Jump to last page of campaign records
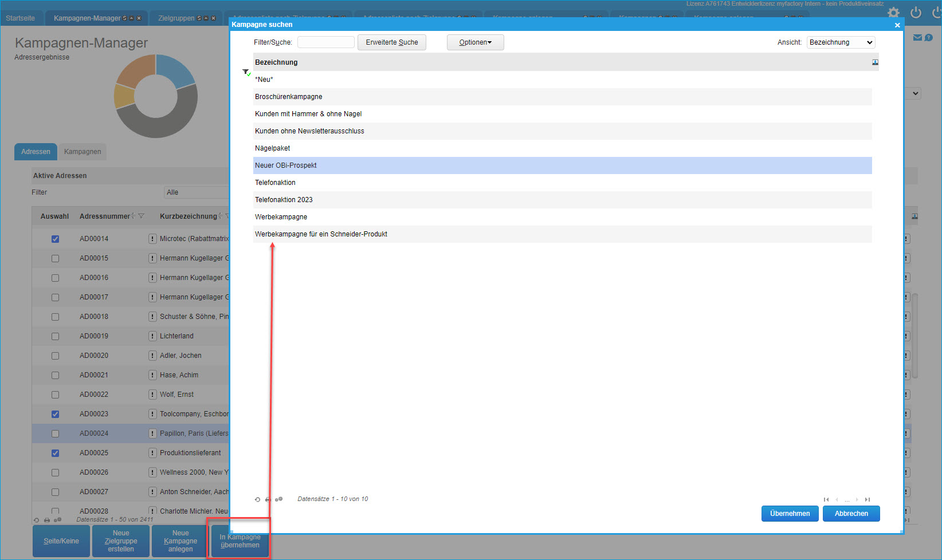The width and height of the screenshot is (942, 560). (x=868, y=499)
